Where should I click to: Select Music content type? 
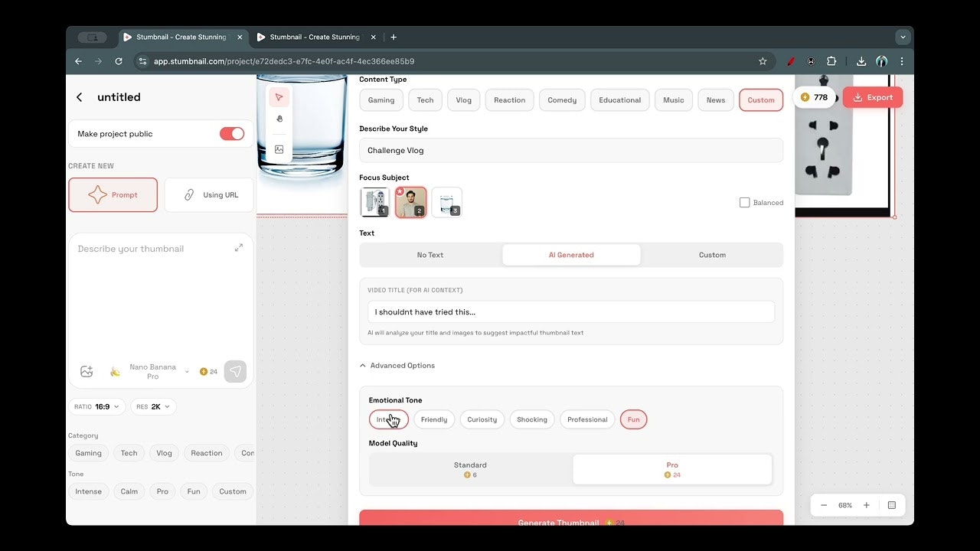(674, 100)
